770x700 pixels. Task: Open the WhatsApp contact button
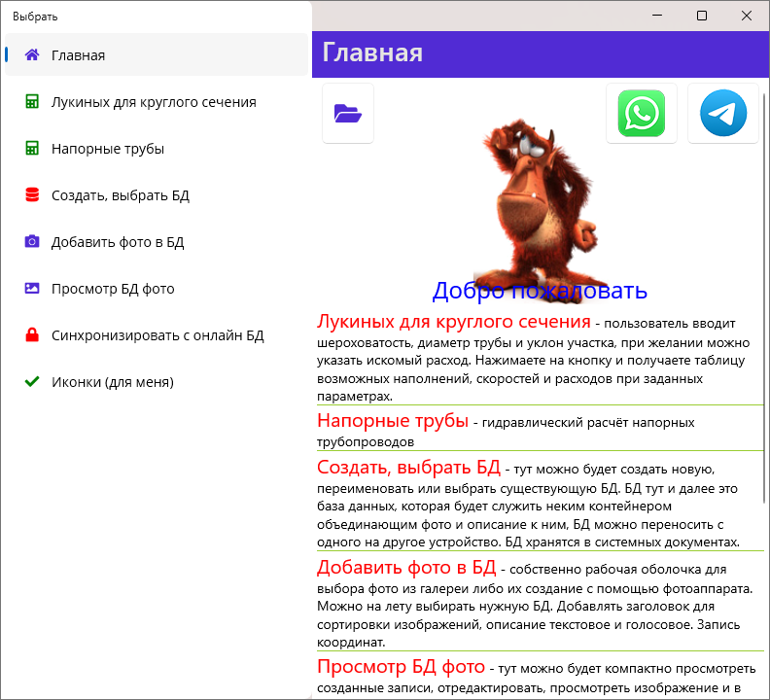641,114
